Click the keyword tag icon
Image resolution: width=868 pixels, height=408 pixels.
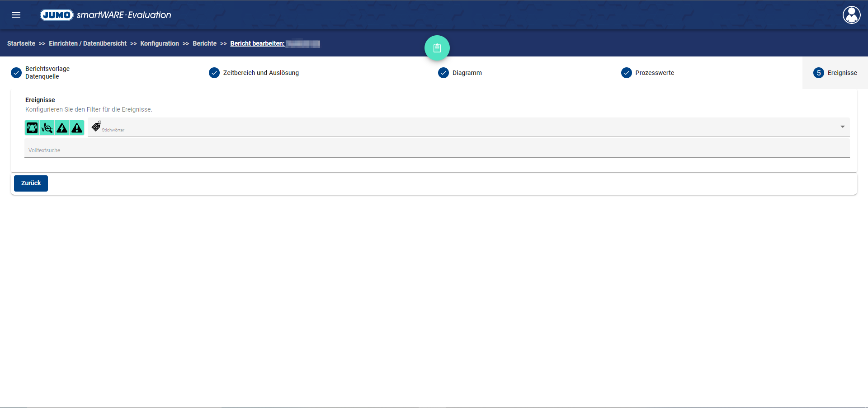96,127
